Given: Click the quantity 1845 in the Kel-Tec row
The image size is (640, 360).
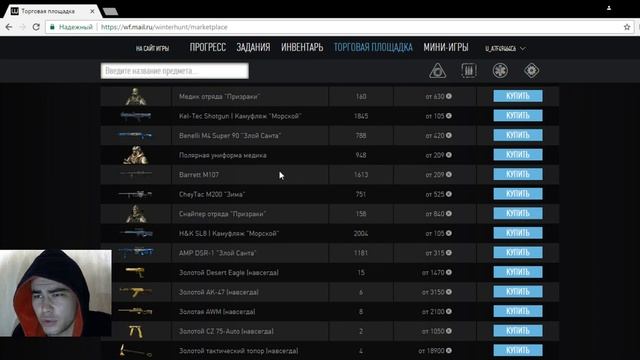Looking at the screenshot, I should click(361, 116).
